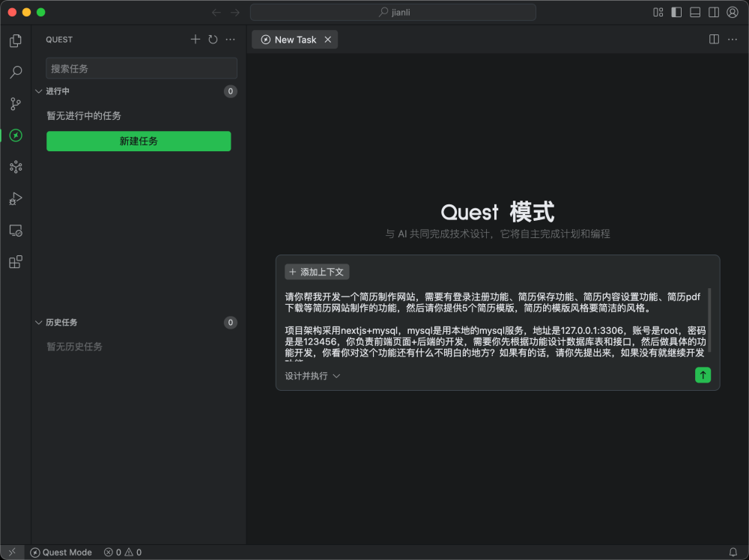
Task: Select the Search icon in the sidebar
Action: 15,72
